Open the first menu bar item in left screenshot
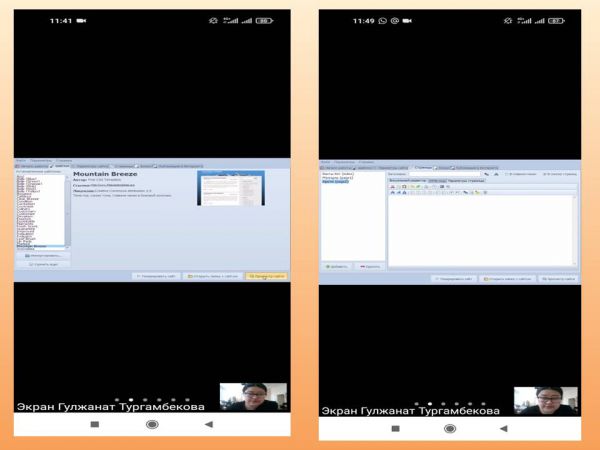 point(20,160)
